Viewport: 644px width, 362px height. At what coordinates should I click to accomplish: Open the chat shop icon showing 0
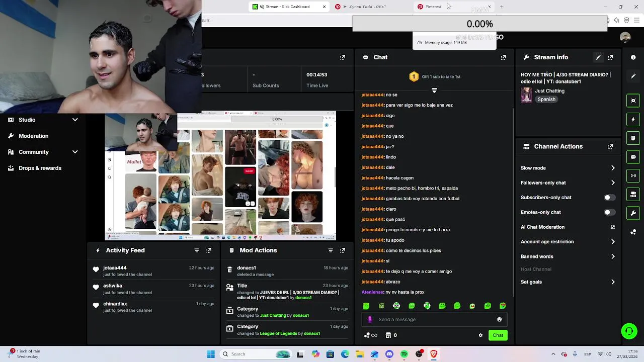[391, 335]
